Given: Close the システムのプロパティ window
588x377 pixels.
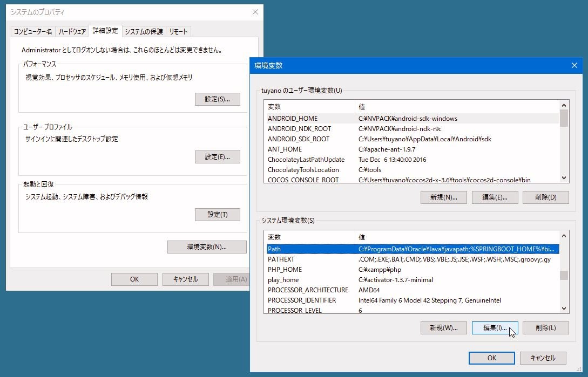Looking at the screenshot, I should pos(255,12).
